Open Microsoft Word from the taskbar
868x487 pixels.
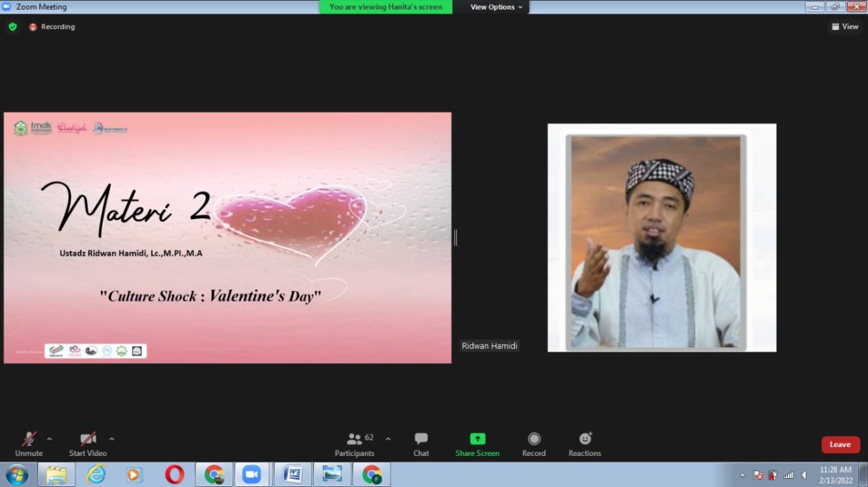tap(292, 474)
